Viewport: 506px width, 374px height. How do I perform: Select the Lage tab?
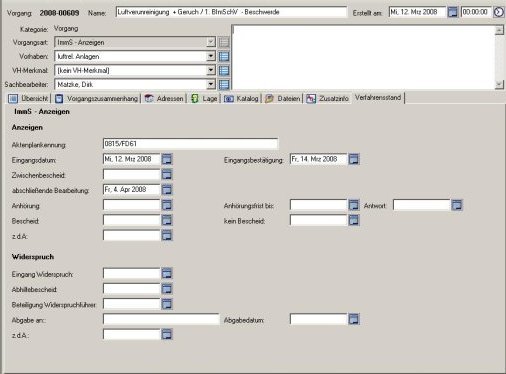[204, 98]
